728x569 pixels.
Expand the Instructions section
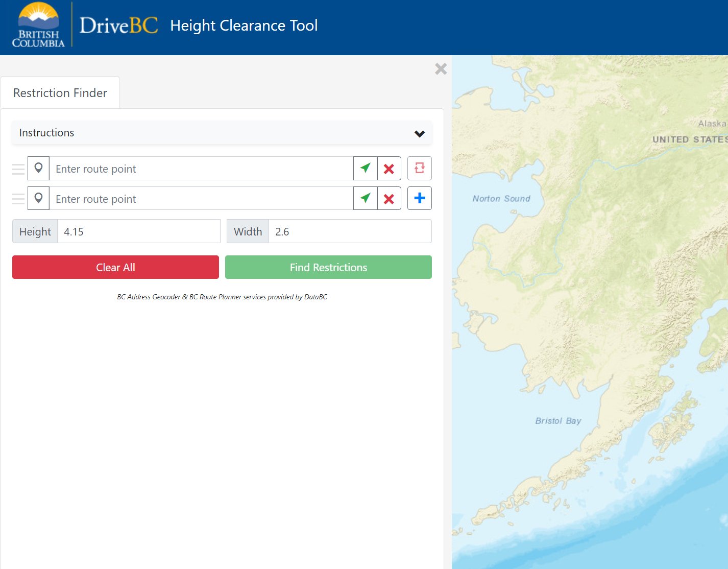pos(222,133)
